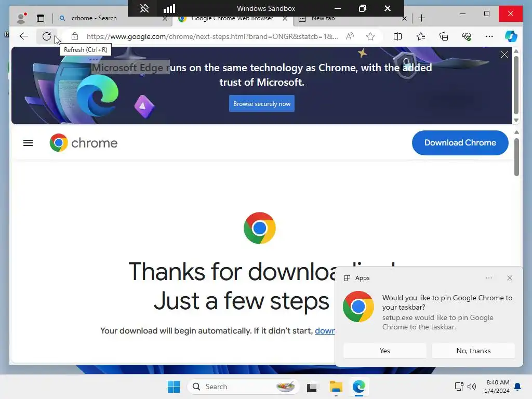The height and width of the screenshot is (399, 532).
Task: Open Microsoft Edge taskbar icon
Action: 358,387
